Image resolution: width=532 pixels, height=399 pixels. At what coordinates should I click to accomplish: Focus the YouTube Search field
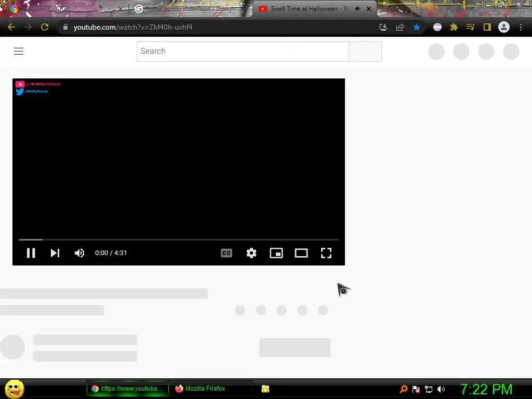pos(243,51)
